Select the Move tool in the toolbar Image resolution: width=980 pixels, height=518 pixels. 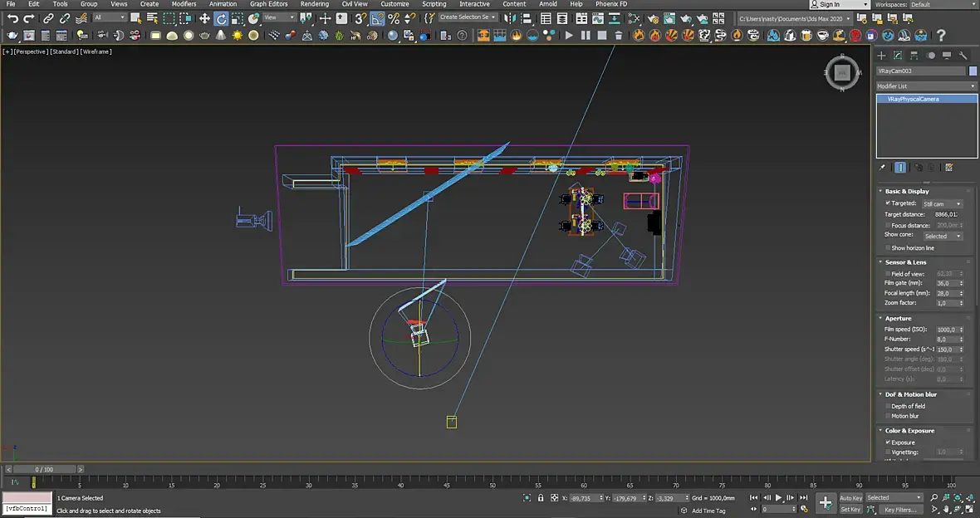click(204, 18)
